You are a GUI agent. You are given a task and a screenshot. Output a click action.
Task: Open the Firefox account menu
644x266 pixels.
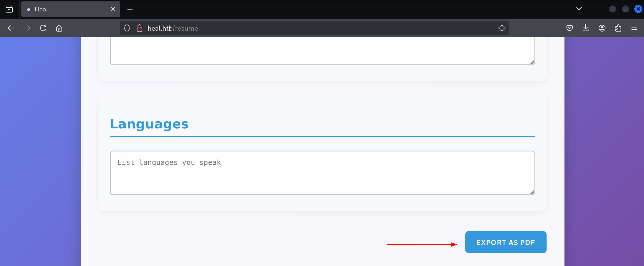tap(602, 28)
